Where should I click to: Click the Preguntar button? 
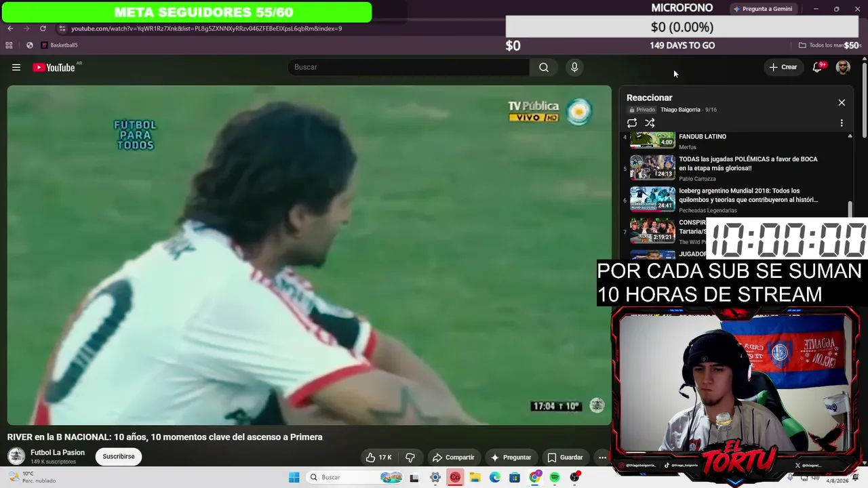coord(511,457)
